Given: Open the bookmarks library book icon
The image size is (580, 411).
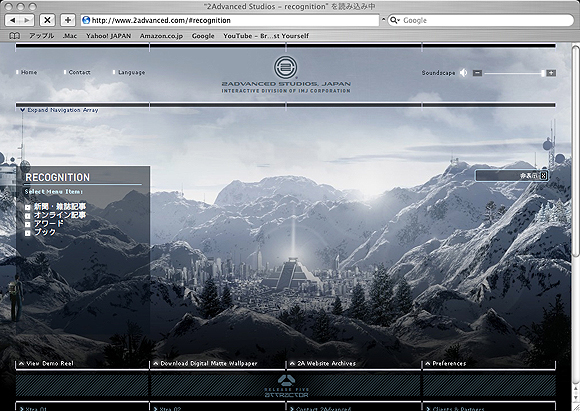Looking at the screenshot, I should pyautogui.click(x=14, y=36).
